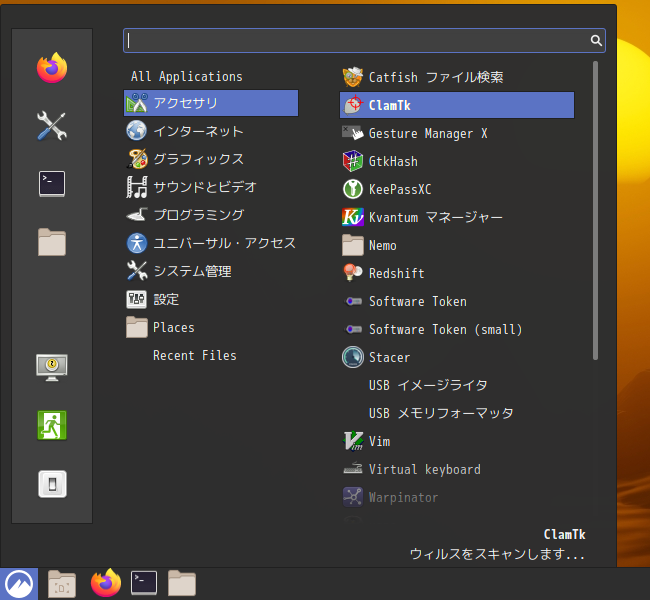The height and width of the screenshot is (600, 650).
Task: Show Recent Files list
Action: 211,355
